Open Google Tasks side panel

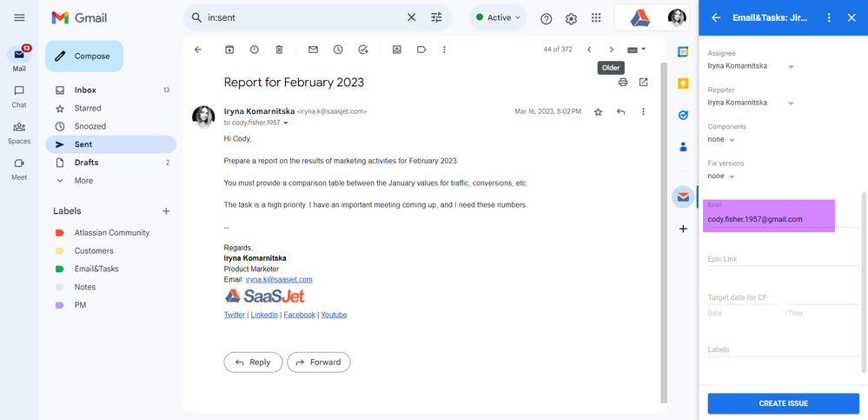[683, 116]
